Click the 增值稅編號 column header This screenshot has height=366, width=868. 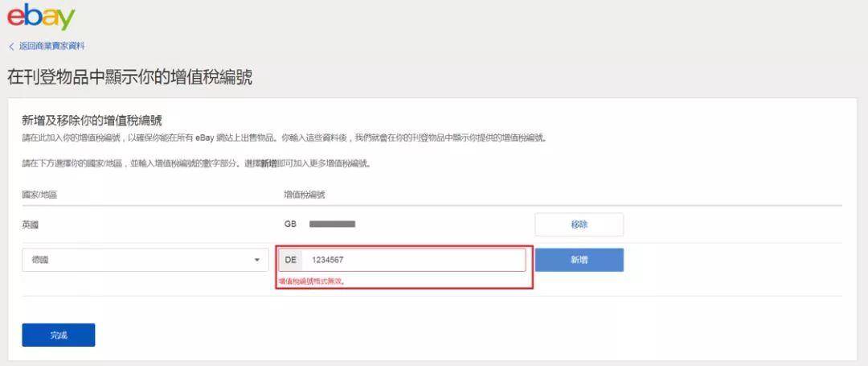click(304, 195)
